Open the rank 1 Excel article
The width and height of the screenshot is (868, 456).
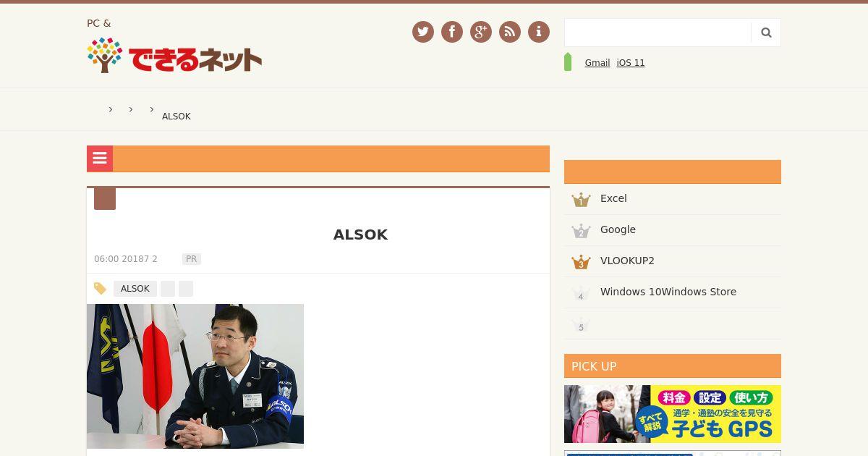pyautogui.click(x=673, y=199)
